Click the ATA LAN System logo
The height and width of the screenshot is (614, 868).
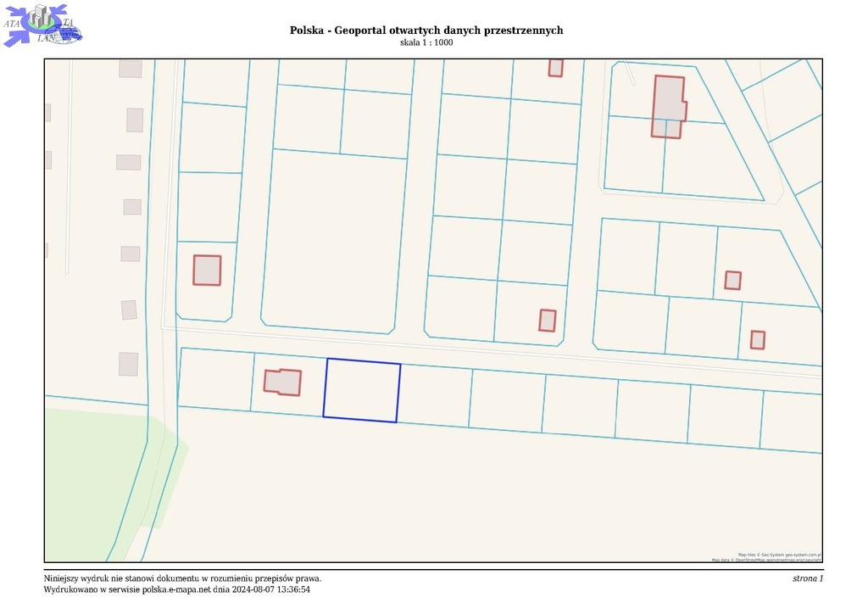[x=42, y=25]
